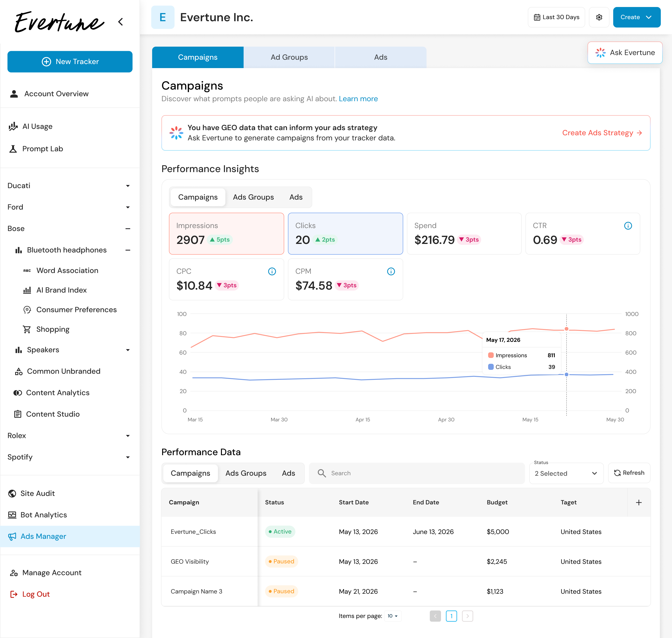
Task: Expand the Speakers section
Action: pos(128,350)
